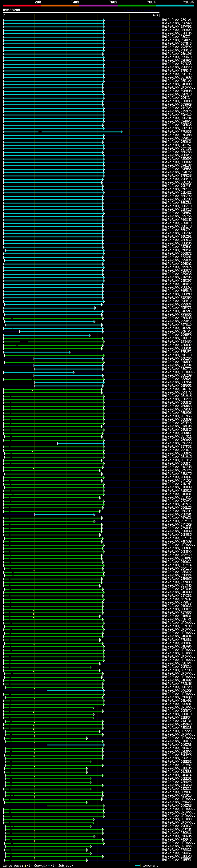The height and width of the screenshot is (868, 197).
Task: Open hit UniRef100_Q96540
Action: tap(177, 23)
